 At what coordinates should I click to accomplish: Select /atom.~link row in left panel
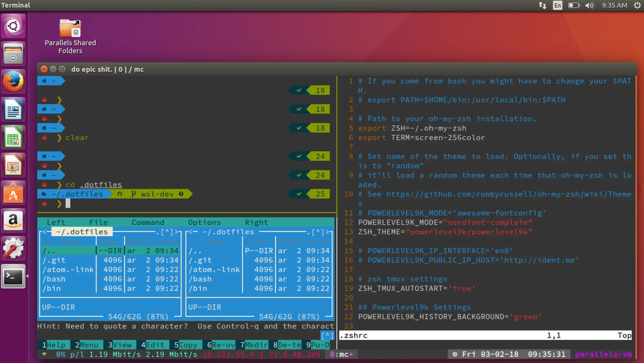coord(110,270)
